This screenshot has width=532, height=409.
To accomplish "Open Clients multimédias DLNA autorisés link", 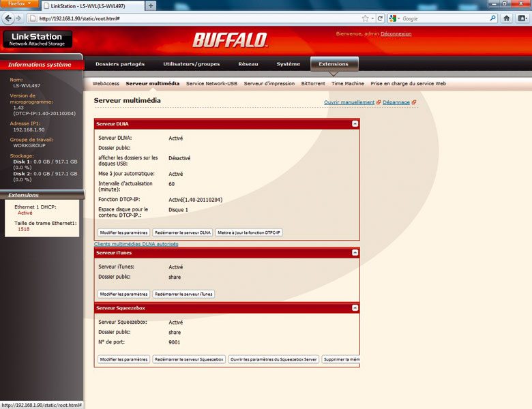I will pyautogui.click(x=136, y=244).
